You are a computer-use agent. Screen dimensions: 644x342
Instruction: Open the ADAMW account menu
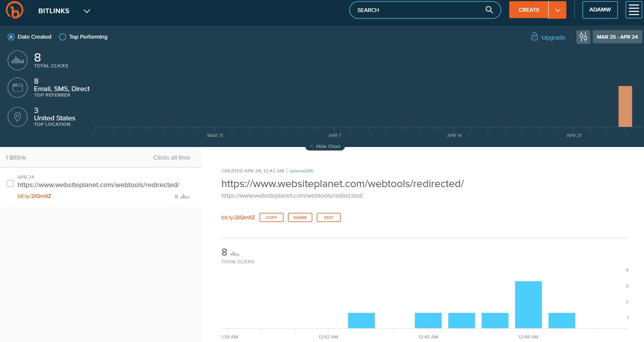point(600,10)
